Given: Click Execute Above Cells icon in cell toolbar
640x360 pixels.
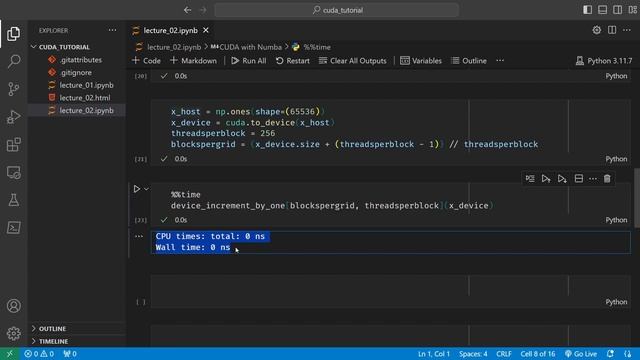Looking at the screenshot, I should pos(546,179).
